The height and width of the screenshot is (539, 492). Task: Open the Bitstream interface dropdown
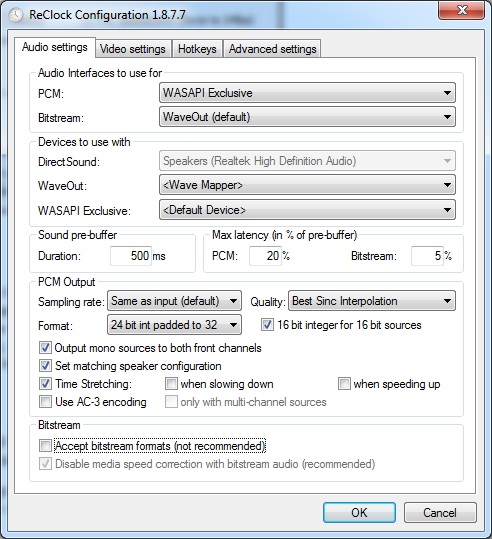point(307,117)
